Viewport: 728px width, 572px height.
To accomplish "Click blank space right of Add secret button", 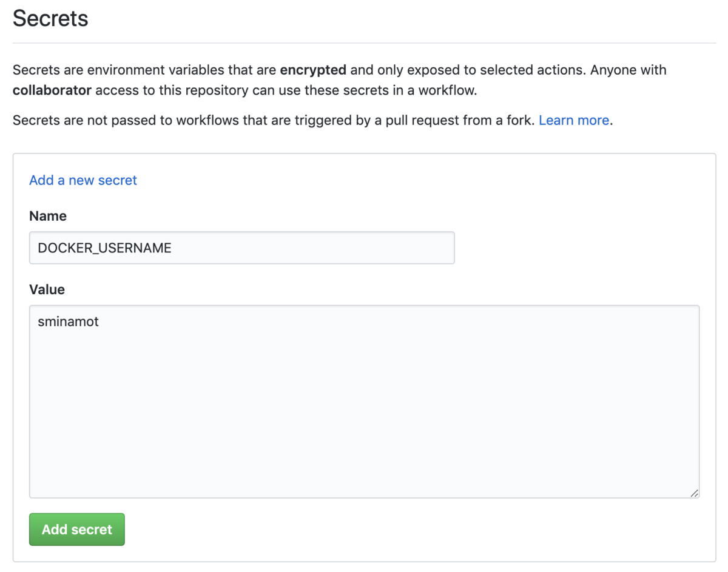I will pos(394,530).
